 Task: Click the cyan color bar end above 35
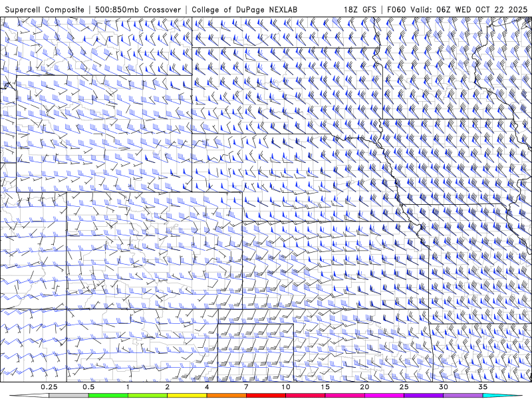click(x=502, y=396)
